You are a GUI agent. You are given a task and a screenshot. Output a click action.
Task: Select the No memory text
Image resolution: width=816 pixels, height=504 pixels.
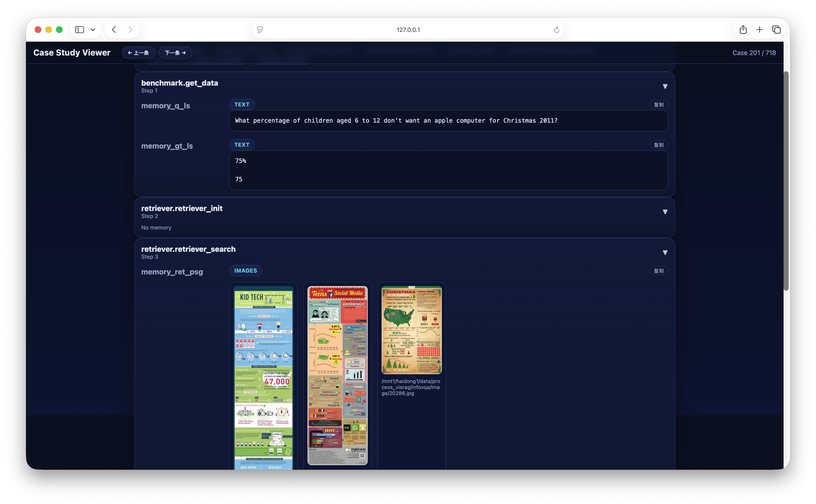156,228
